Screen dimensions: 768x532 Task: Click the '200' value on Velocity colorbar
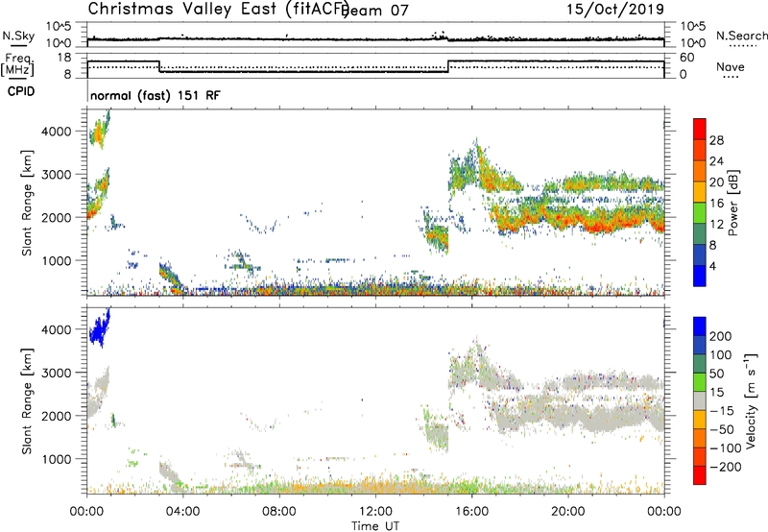click(721, 336)
